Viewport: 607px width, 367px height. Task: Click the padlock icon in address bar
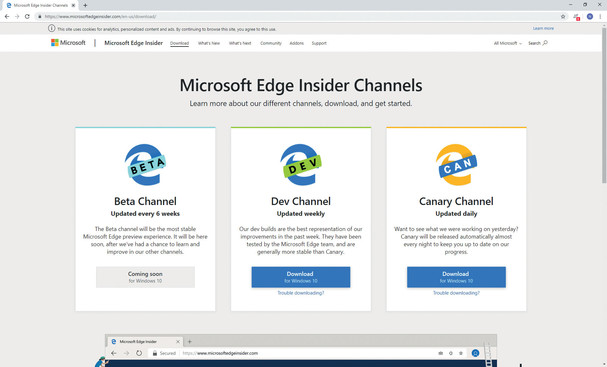point(39,17)
